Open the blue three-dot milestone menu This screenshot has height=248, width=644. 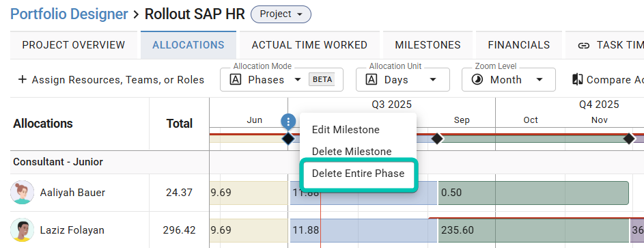(288, 122)
